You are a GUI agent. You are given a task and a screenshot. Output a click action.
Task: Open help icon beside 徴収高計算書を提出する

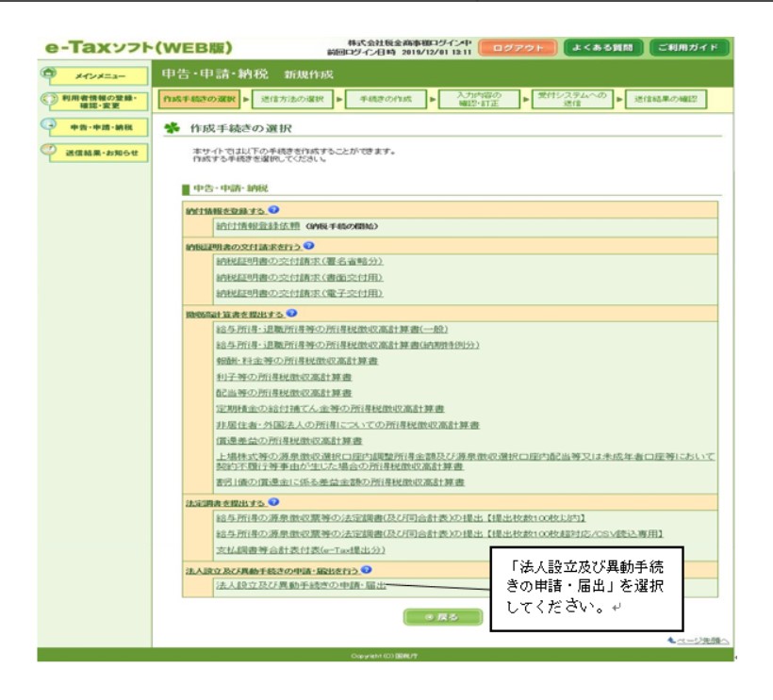click(x=291, y=313)
